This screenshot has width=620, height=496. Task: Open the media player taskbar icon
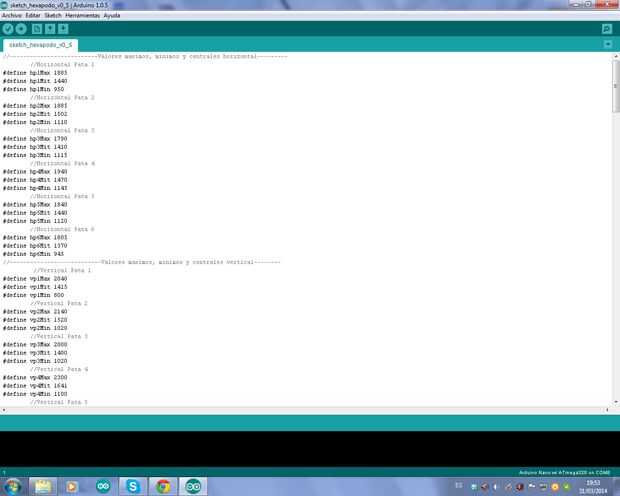(x=72, y=486)
